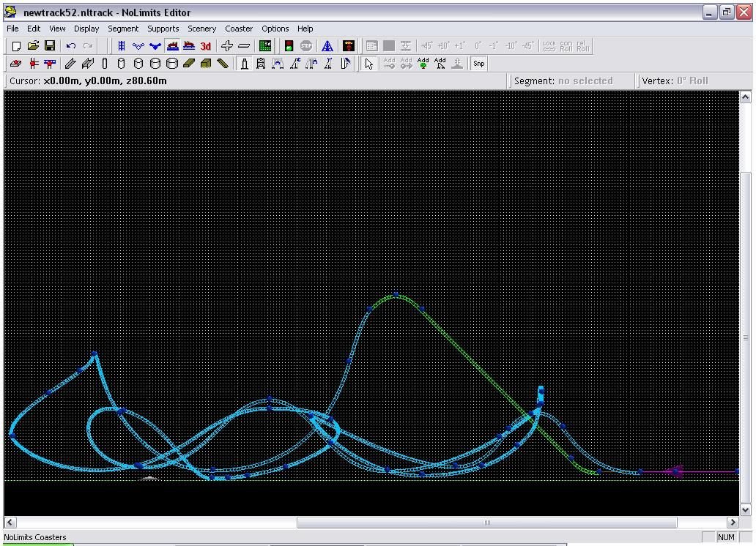Select the narrow A-frame support icon
756x546 pixels.
coord(328,63)
